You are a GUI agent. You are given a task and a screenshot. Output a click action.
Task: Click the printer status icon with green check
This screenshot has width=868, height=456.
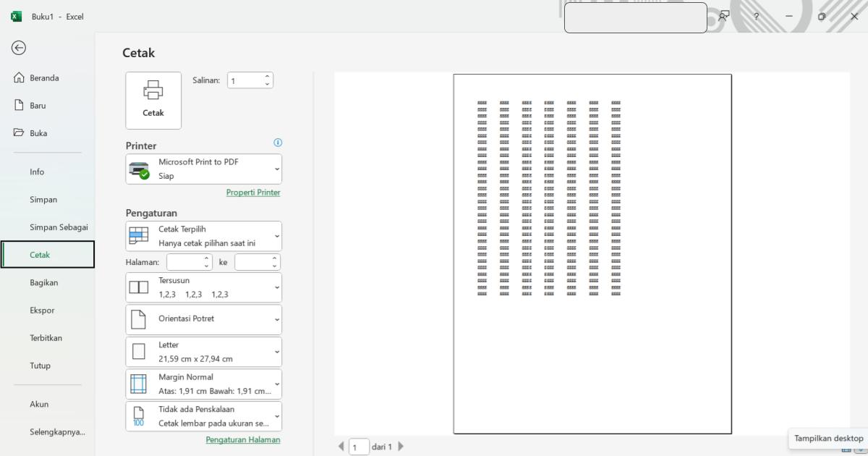[x=139, y=169]
